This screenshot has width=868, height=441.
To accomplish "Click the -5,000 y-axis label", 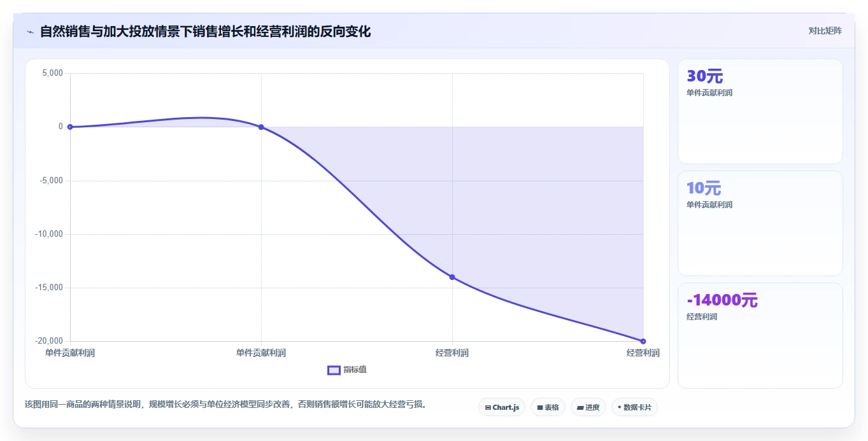I will tap(52, 180).
